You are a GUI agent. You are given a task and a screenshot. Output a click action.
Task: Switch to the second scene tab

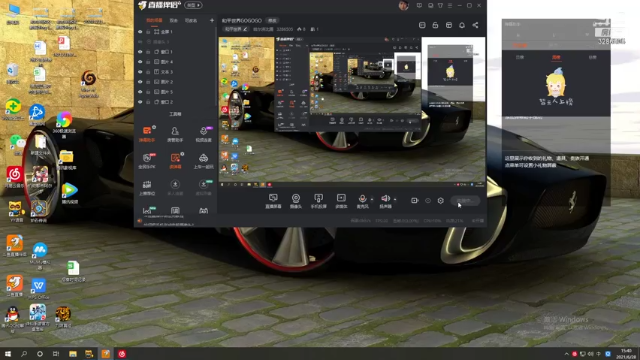coord(173,20)
